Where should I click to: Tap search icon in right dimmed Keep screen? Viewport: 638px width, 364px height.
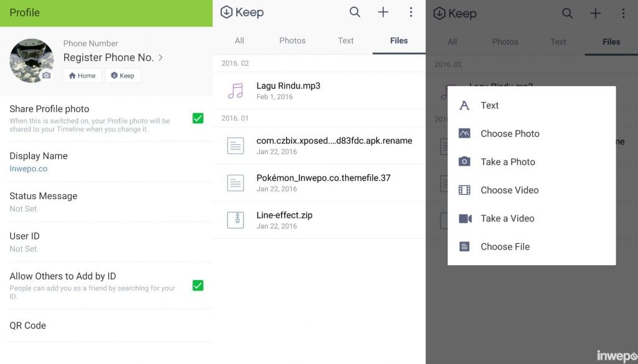567,14
